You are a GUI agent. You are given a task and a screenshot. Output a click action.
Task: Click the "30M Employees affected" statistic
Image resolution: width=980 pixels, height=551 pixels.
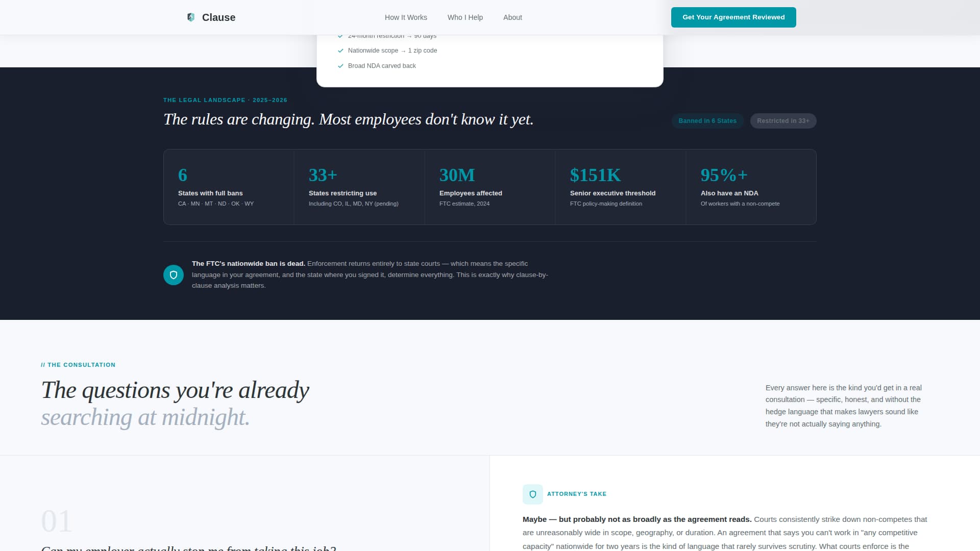pyautogui.click(x=489, y=187)
